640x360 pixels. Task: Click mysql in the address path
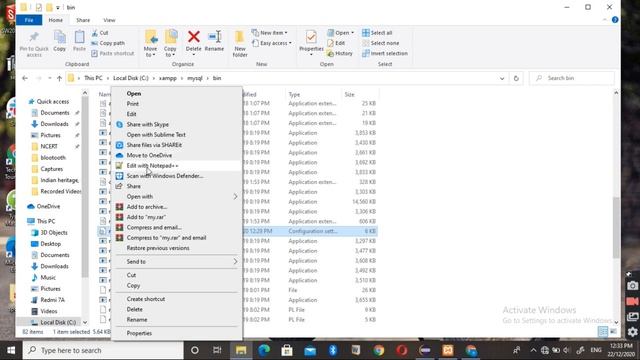195,78
